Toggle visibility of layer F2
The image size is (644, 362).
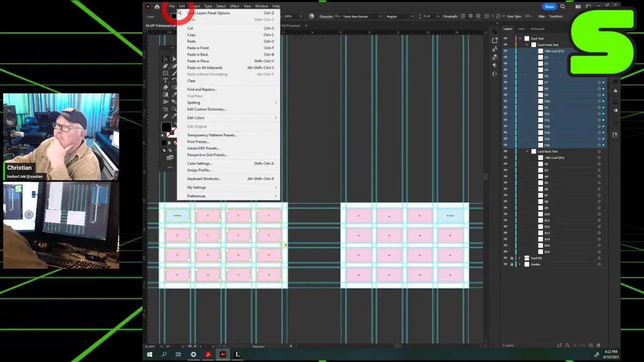coord(505,57)
